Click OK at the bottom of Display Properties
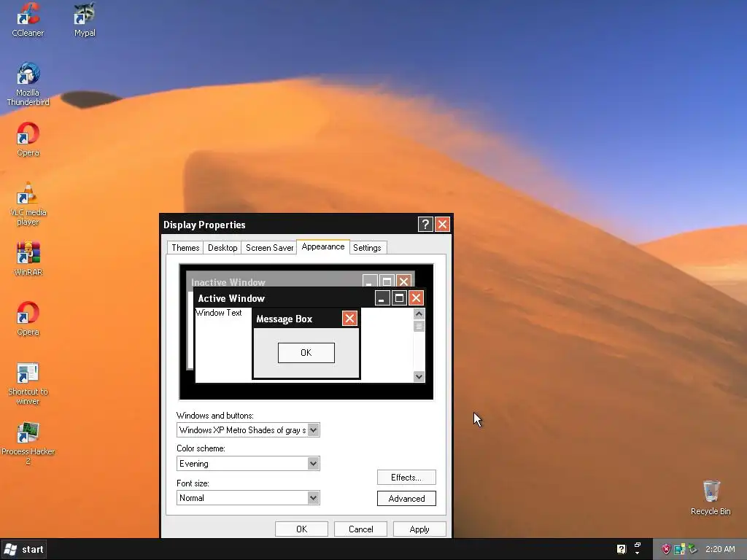The width and height of the screenshot is (747, 560). 301,529
